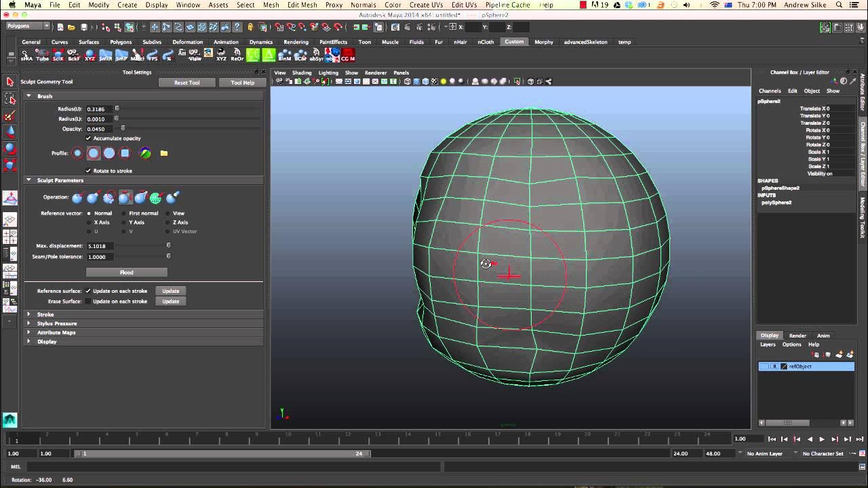Click the lock icon in status line
Image resolution: width=868 pixels, height=488 pixels.
[x=250, y=27]
